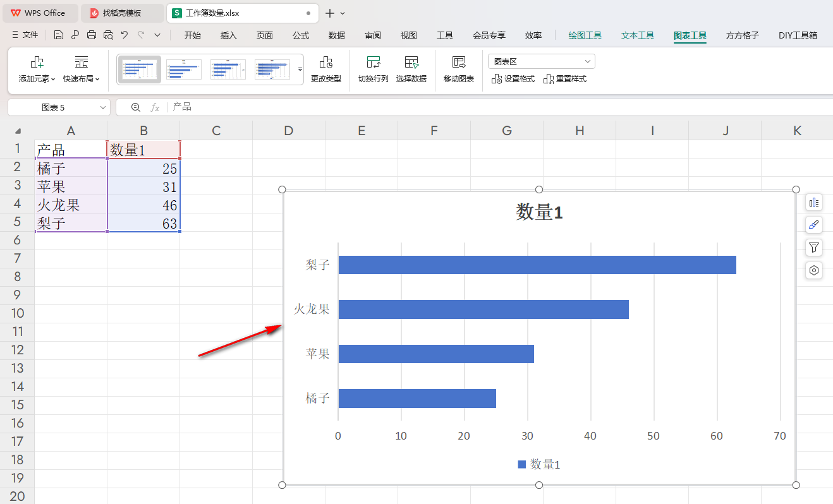This screenshot has width=833, height=504.
Task: Click 重置样式 (Reset Style) button
Action: [x=565, y=79]
